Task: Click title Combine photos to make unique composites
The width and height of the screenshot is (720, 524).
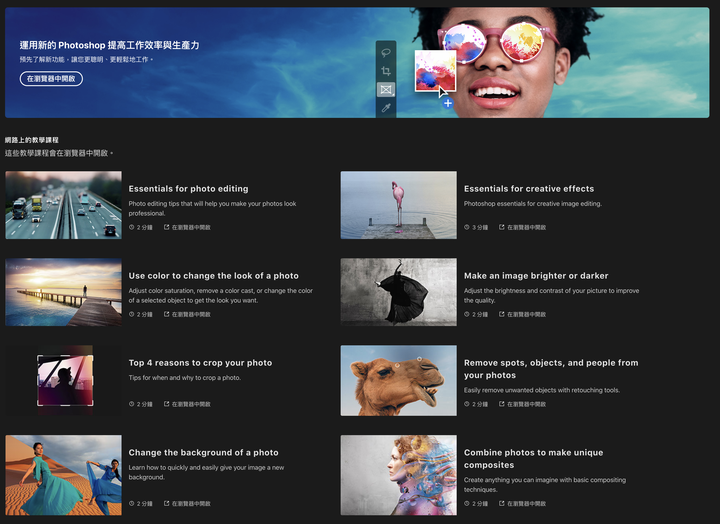Action: pyautogui.click(x=534, y=458)
